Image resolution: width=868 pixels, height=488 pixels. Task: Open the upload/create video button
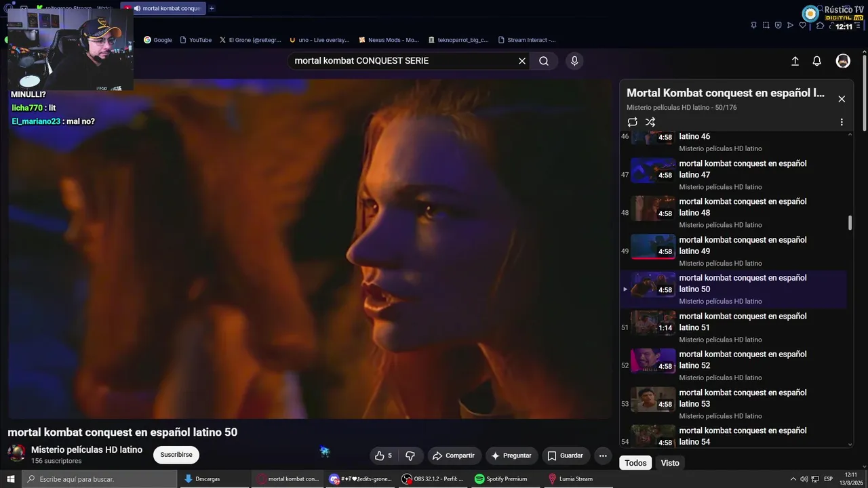pos(795,61)
